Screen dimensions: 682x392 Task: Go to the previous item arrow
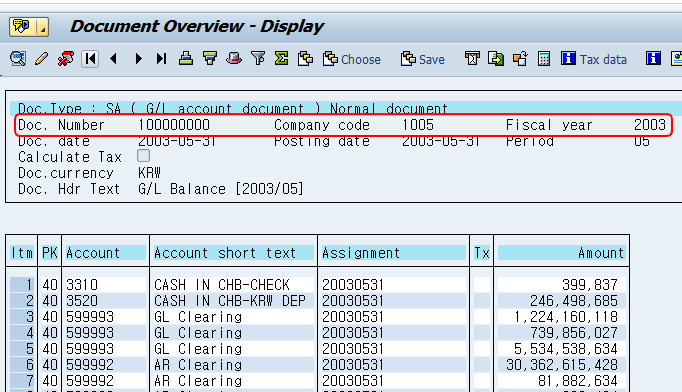(x=114, y=59)
